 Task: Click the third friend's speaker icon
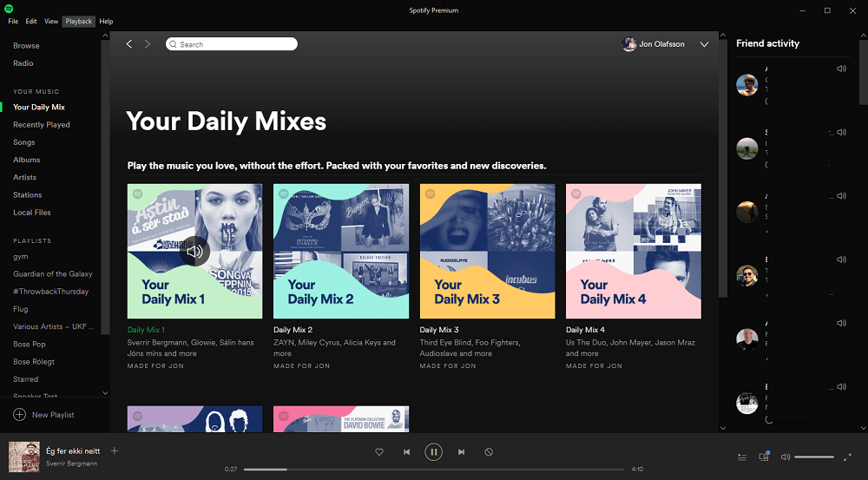841,196
